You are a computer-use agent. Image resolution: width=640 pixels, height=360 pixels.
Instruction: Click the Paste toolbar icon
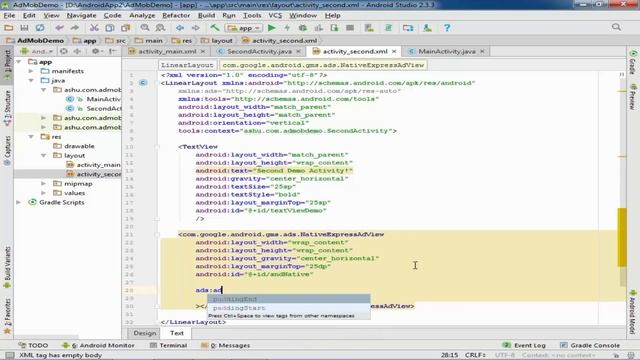125,28
